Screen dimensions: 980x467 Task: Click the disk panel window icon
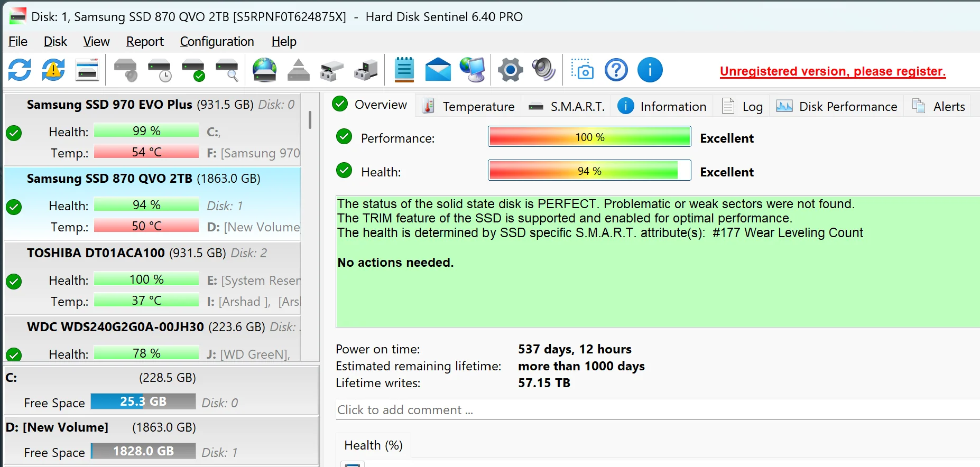pos(87,70)
